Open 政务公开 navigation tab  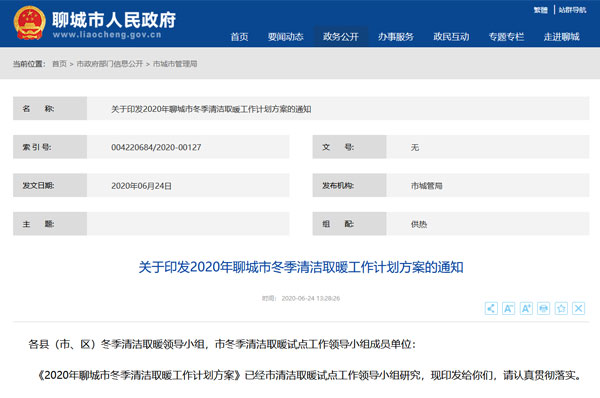coord(341,37)
